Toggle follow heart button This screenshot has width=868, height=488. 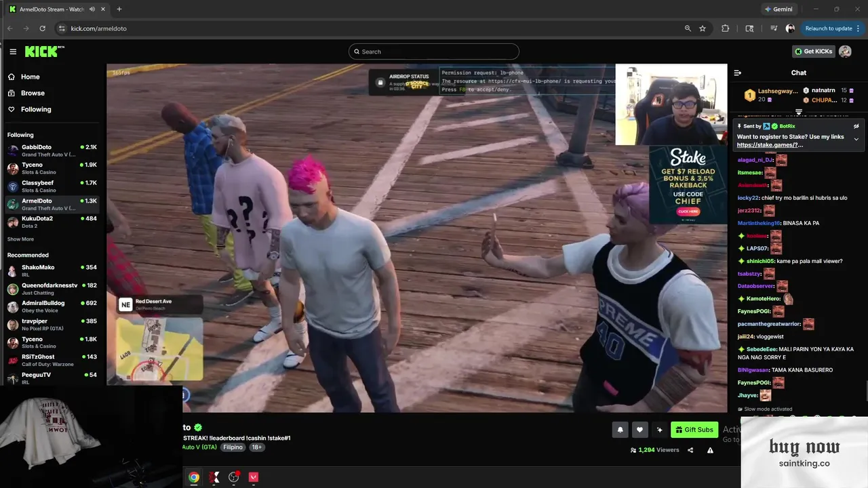pyautogui.click(x=639, y=430)
